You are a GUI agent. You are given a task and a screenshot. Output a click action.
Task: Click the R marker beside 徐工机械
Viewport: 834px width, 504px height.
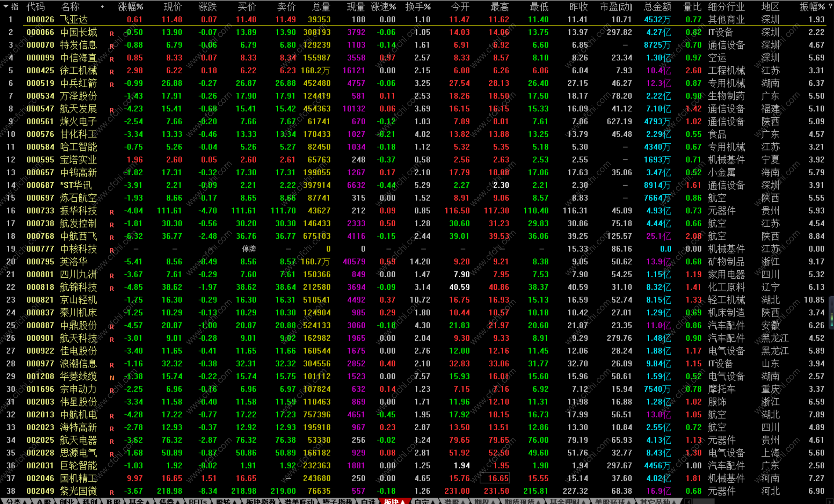[112, 72]
